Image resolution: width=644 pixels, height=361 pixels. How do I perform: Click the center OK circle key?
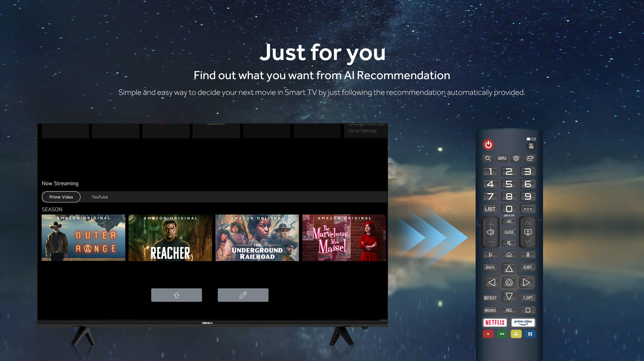509,283
